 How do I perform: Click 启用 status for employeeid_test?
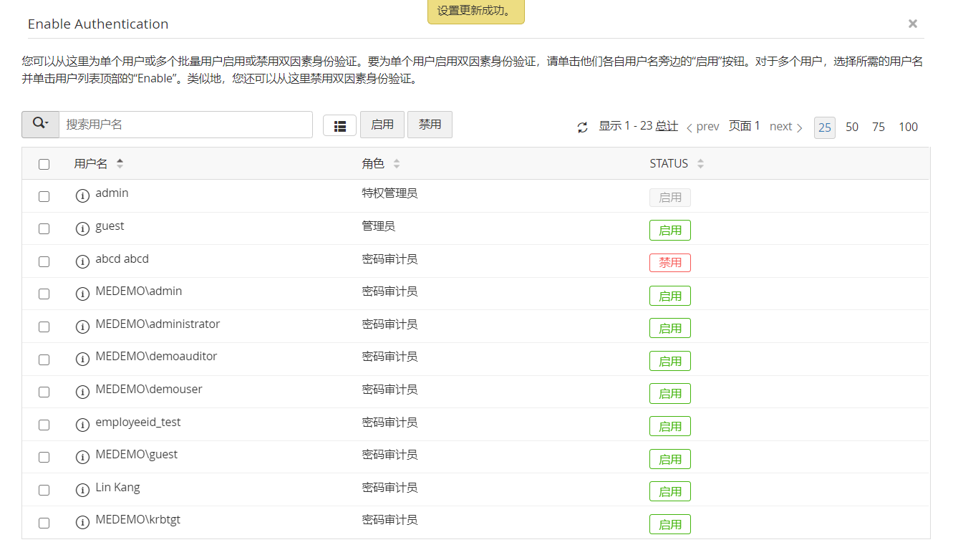pos(670,426)
